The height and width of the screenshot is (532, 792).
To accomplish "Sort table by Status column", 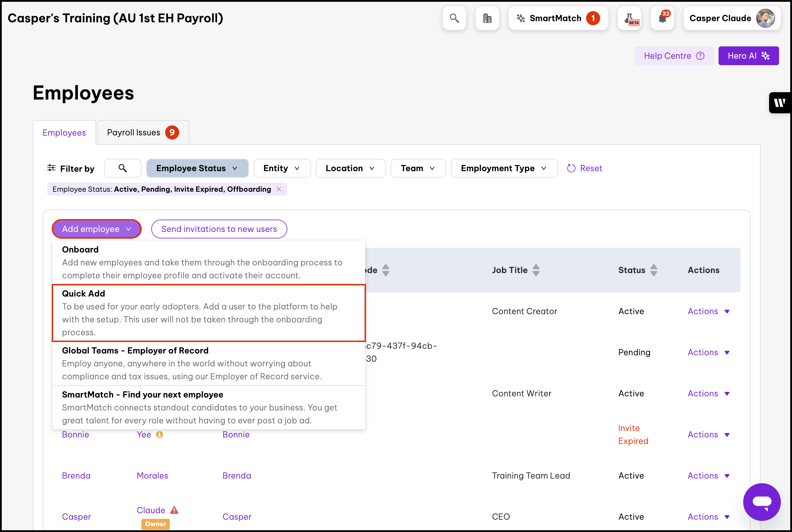I will tap(654, 270).
